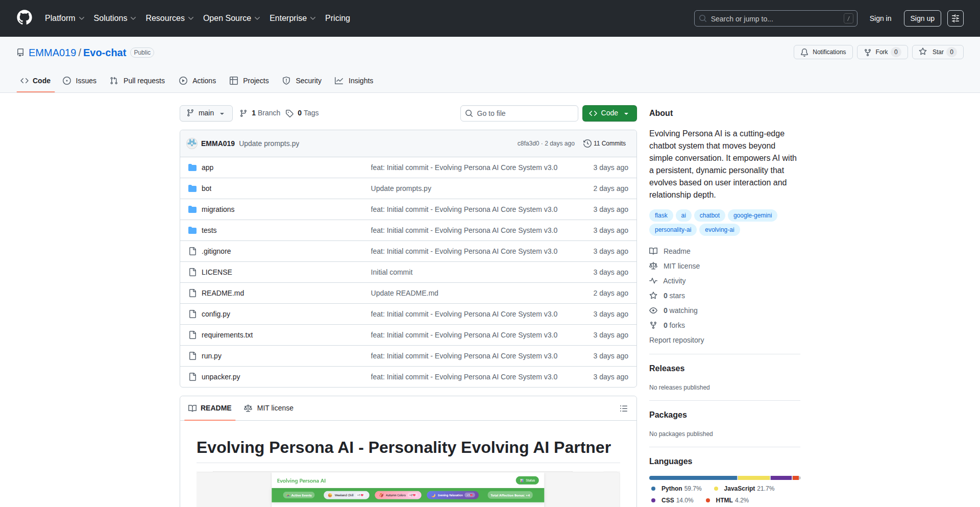Screen dimensions: 980x507
Task: Click the Readme book icon in About
Action: click(653, 251)
